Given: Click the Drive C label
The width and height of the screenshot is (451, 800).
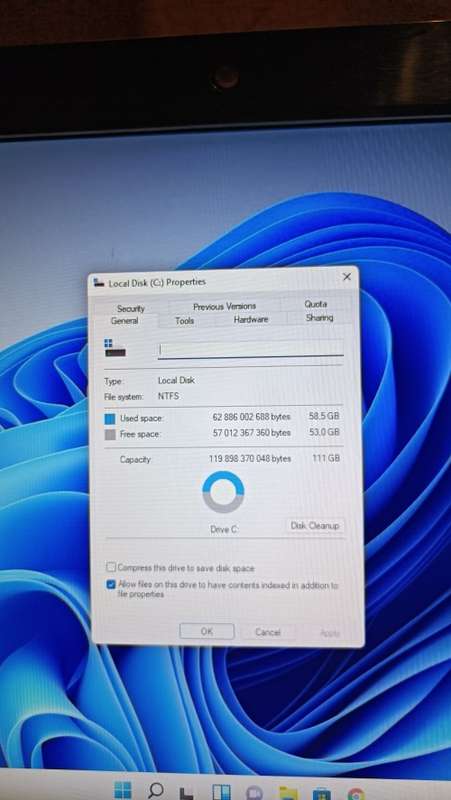Looking at the screenshot, I should [x=224, y=530].
